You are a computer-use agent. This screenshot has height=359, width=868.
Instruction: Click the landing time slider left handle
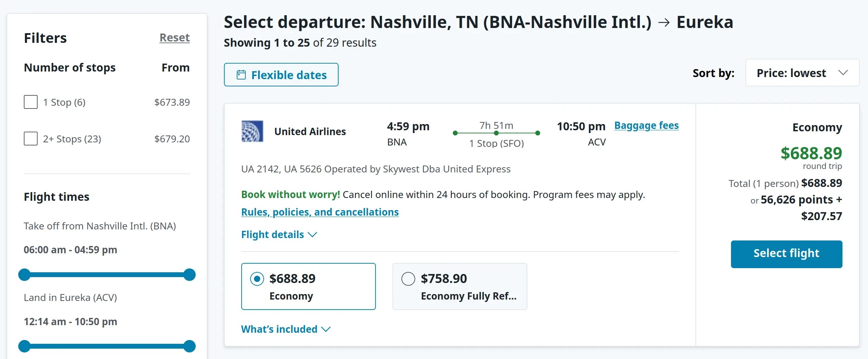click(x=25, y=346)
